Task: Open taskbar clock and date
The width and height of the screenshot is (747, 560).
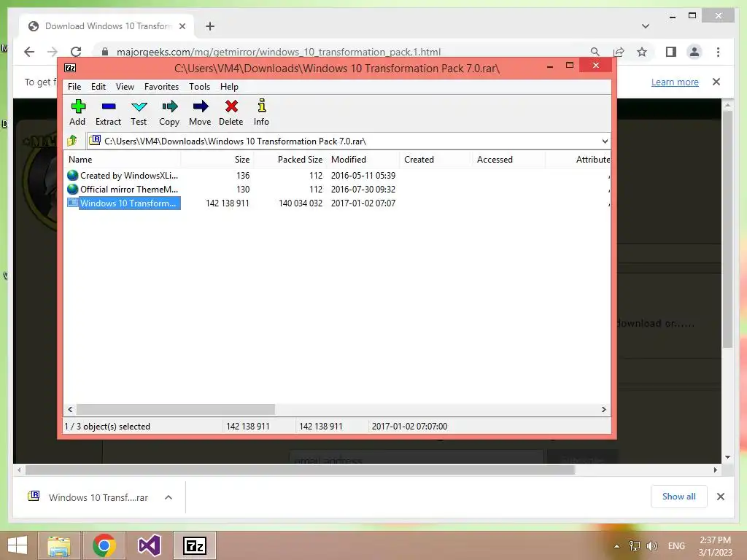Action: [x=715, y=545]
